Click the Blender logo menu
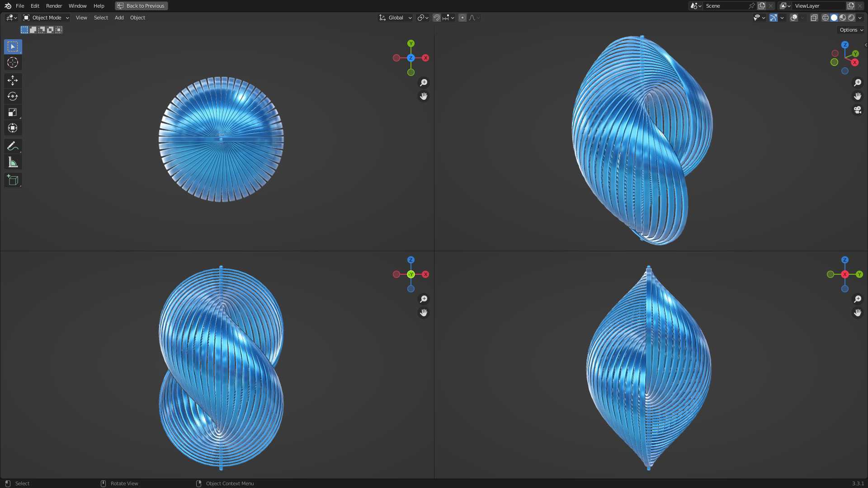 (x=8, y=6)
